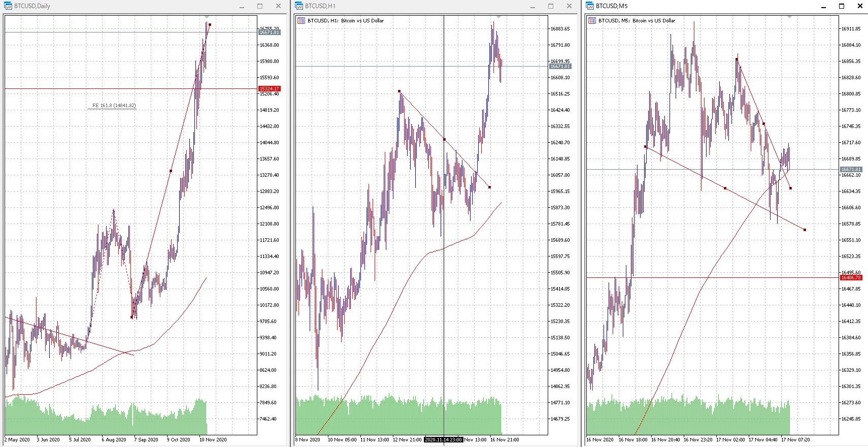The image size is (868, 447).
Task: Click the BTCUSD,H1 window title icon
Action: [299, 6]
